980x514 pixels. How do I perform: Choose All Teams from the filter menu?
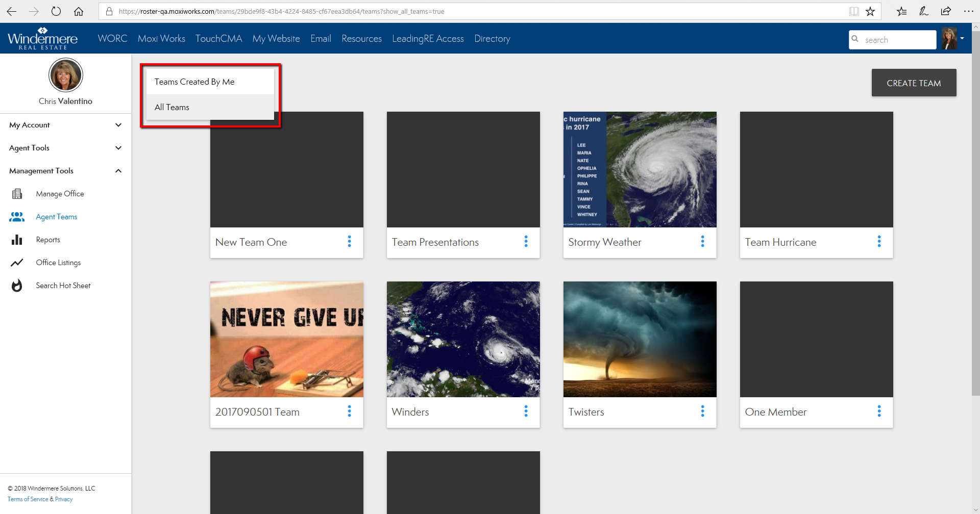tap(172, 107)
